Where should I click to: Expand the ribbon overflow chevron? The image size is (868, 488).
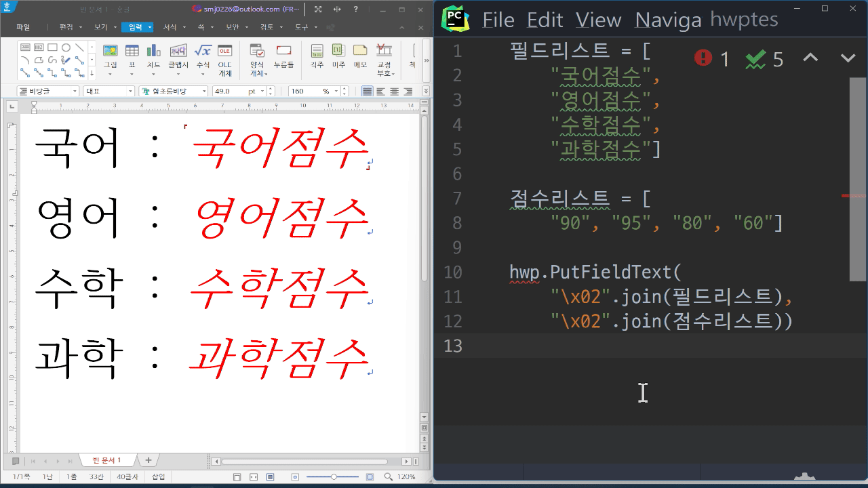coord(426,60)
